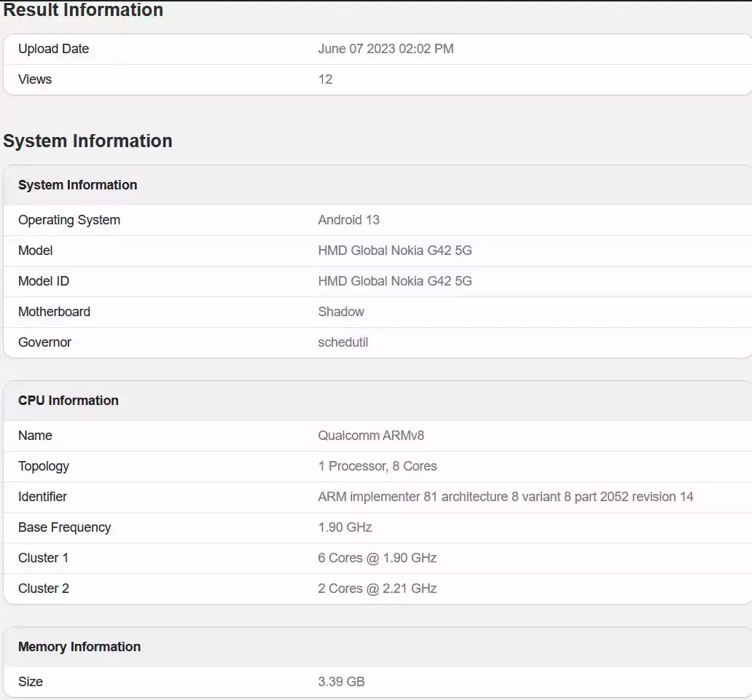Select the Cluster 1 label
Image resolution: width=752 pixels, height=700 pixels.
tap(43, 559)
